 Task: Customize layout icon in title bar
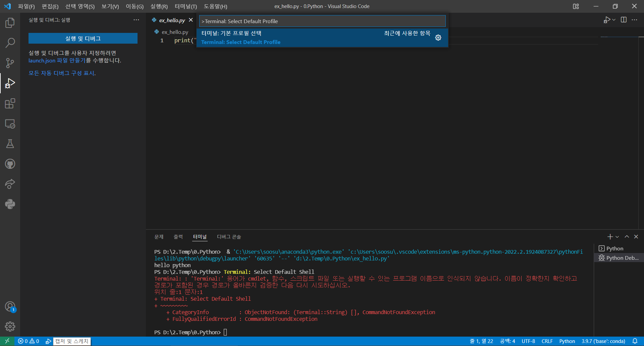(576, 6)
